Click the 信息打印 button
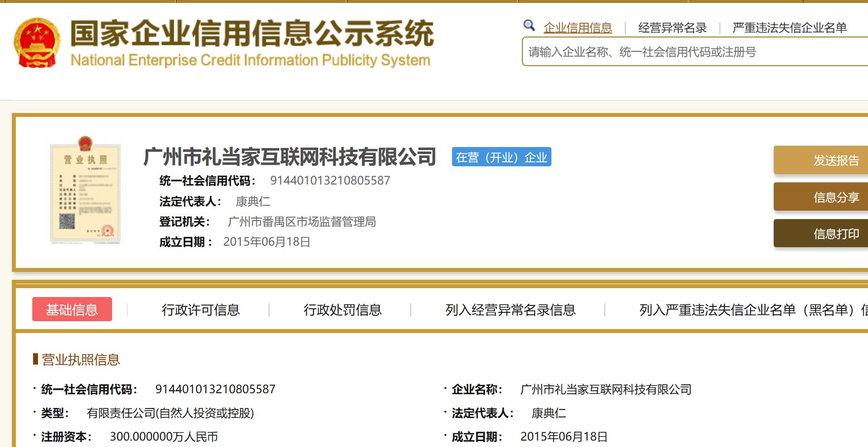The height and width of the screenshot is (447, 868). pos(836,233)
